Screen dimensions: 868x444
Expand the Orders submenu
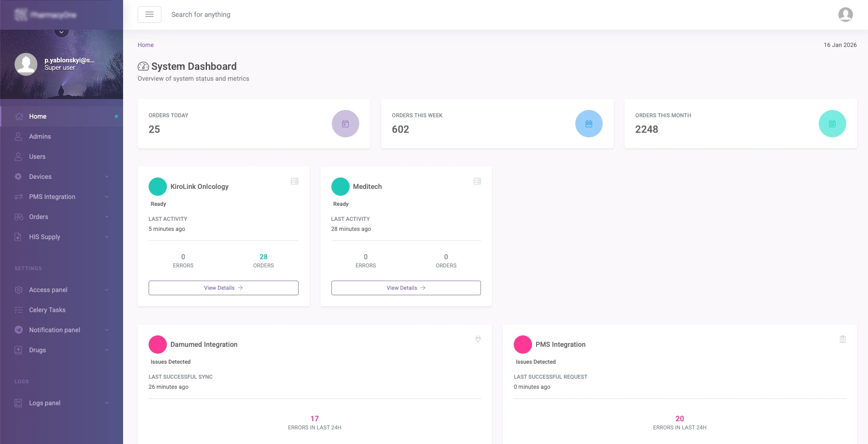point(107,217)
